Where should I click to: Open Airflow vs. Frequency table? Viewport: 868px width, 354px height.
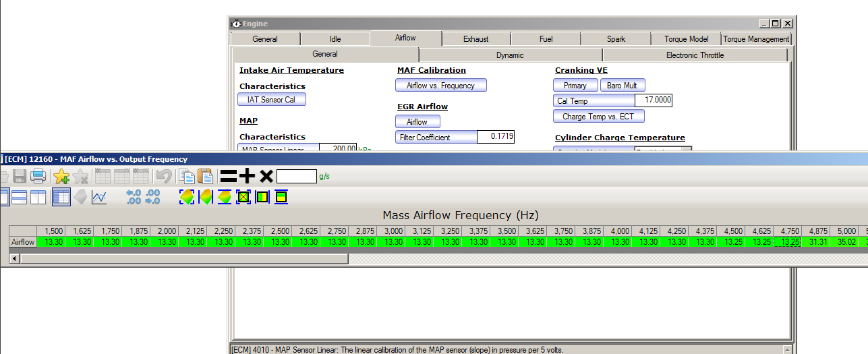tap(441, 85)
